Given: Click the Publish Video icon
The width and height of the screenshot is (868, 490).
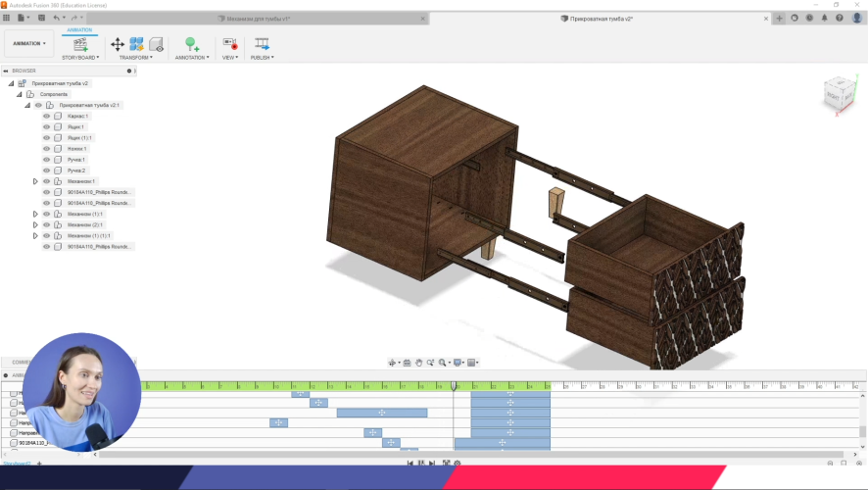Looking at the screenshot, I should point(262,44).
